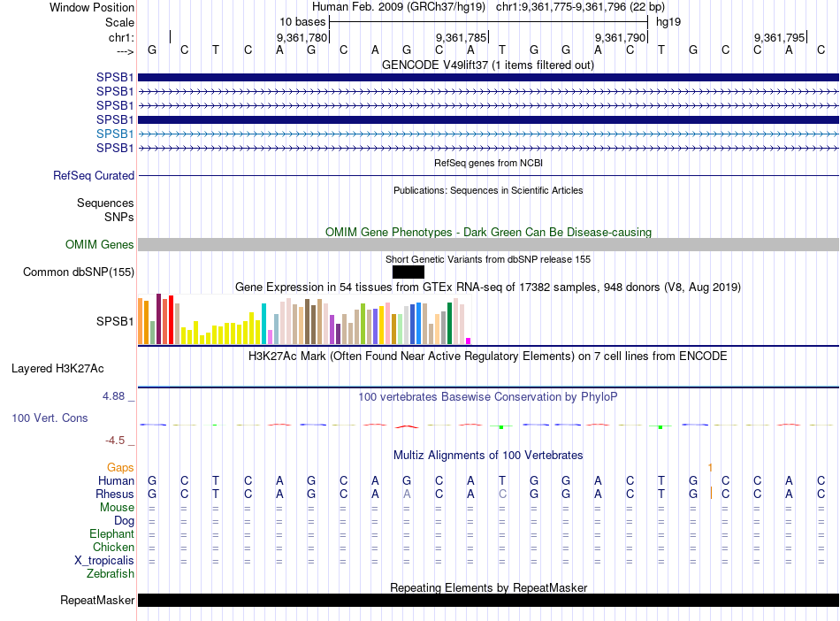Click the "Elephant" alignment row label
Image resolution: width=840 pixels, height=621 pixels.
click(x=111, y=533)
